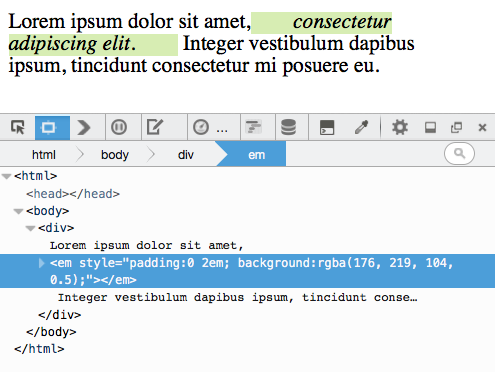Open the Console panel

(84, 128)
